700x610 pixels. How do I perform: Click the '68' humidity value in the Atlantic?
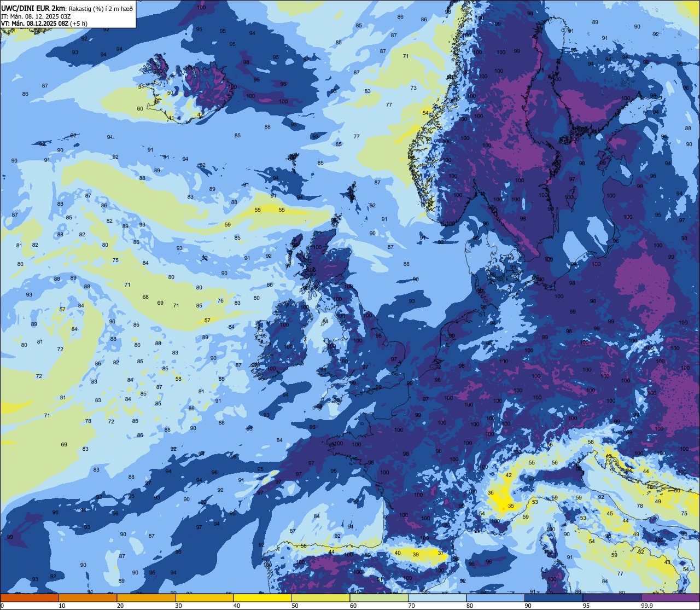click(145, 297)
